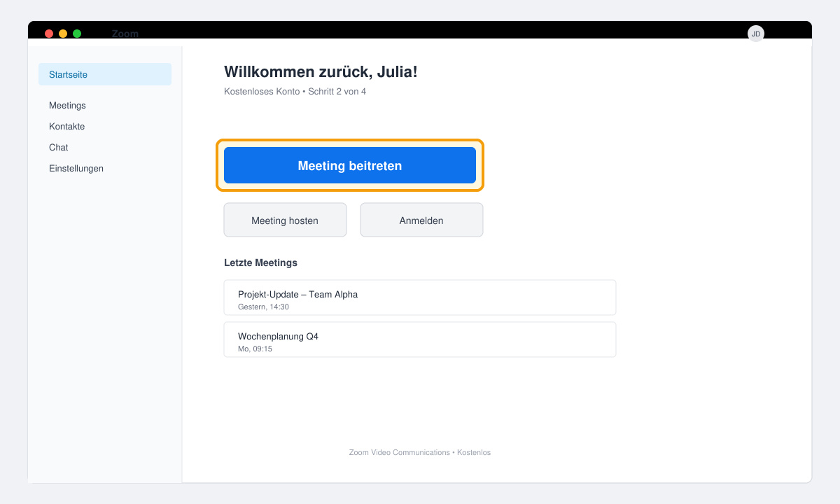Image resolution: width=840 pixels, height=504 pixels.
Task: Click the Meeting beitreten button
Action: 350,165
